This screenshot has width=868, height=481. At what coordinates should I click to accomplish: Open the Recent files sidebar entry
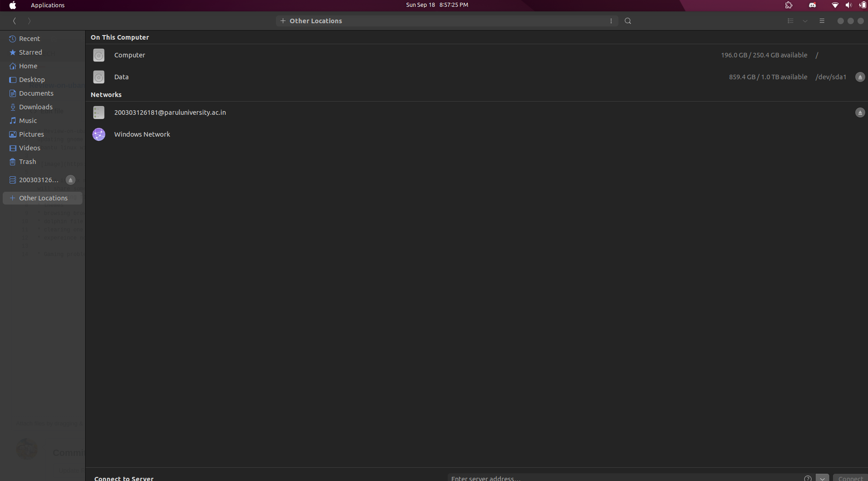[30, 39]
